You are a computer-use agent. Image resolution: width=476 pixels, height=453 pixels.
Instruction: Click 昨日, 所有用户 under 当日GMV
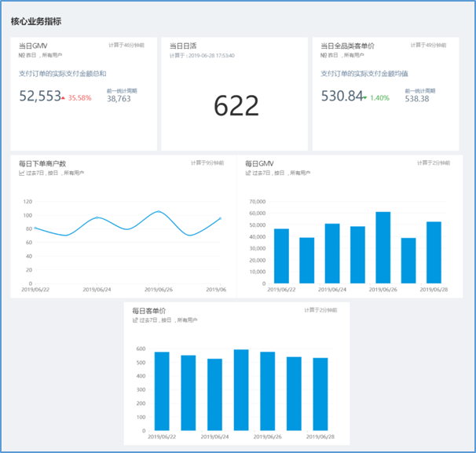point(44,55)
